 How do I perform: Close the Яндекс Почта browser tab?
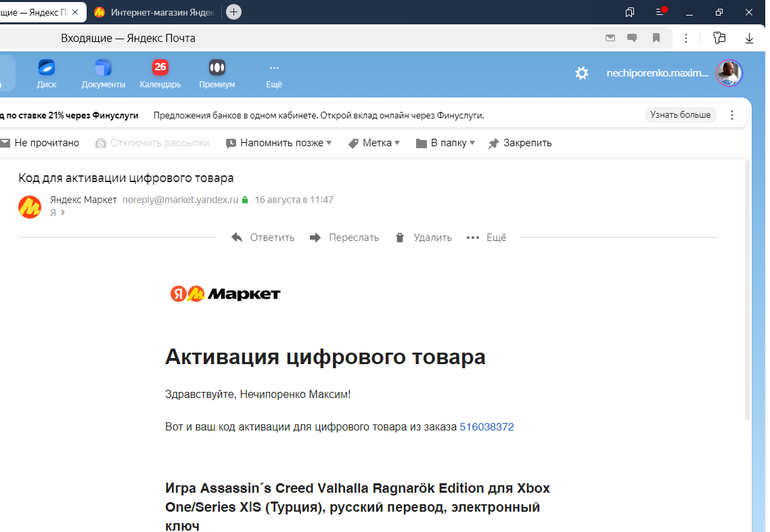(75, 12)
